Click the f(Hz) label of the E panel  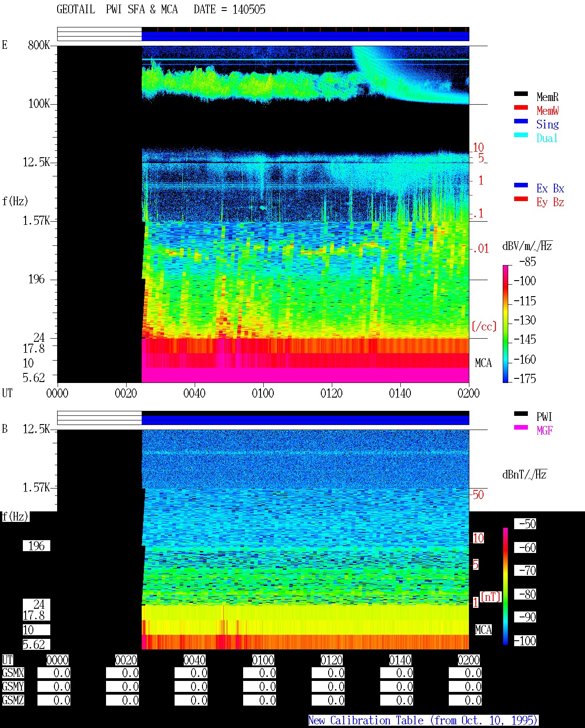coord(15,201)
